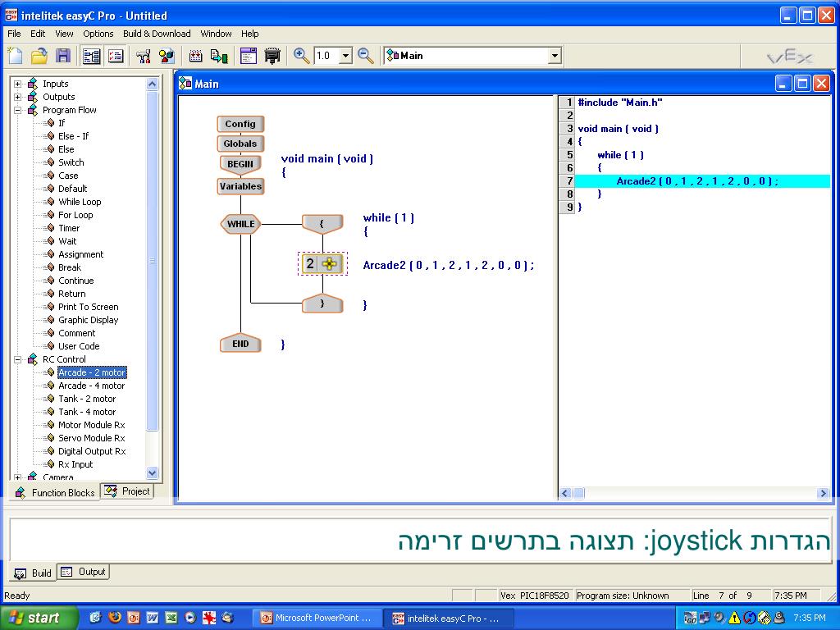This screenshot has width=840, height=630.
Task: Switch to the Build tab
Action: 33,573
